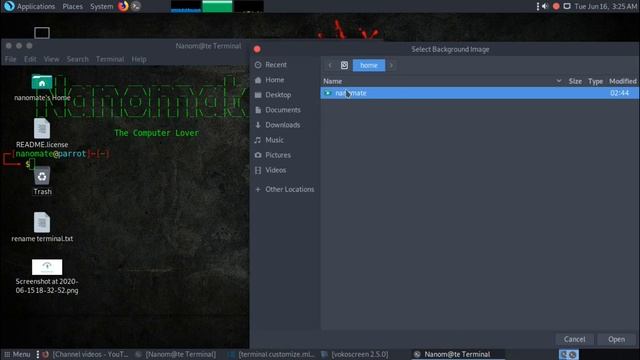Open Documents in the sidebar
Screen dimensions: 640x360
(x=278, y=110)
